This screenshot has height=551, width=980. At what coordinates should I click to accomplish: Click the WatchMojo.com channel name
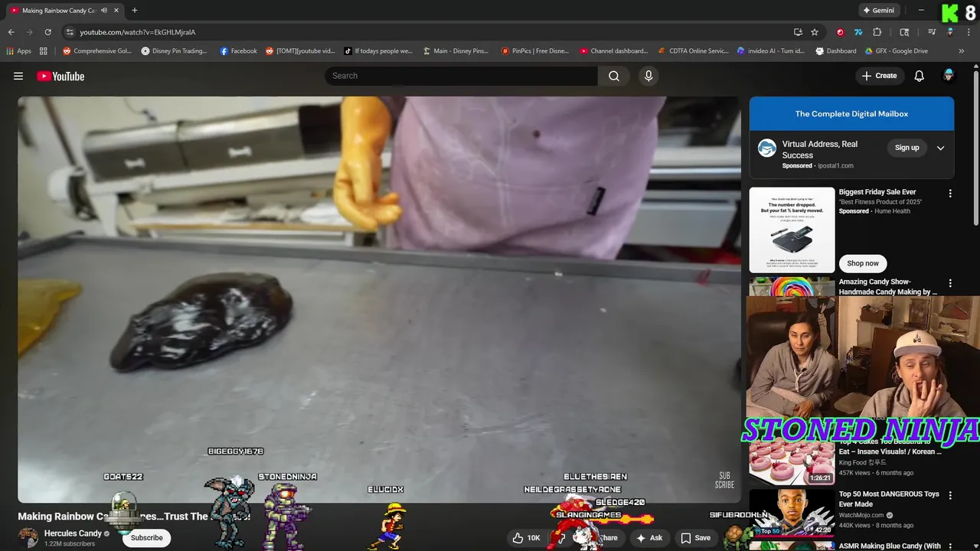pos(861,515)
